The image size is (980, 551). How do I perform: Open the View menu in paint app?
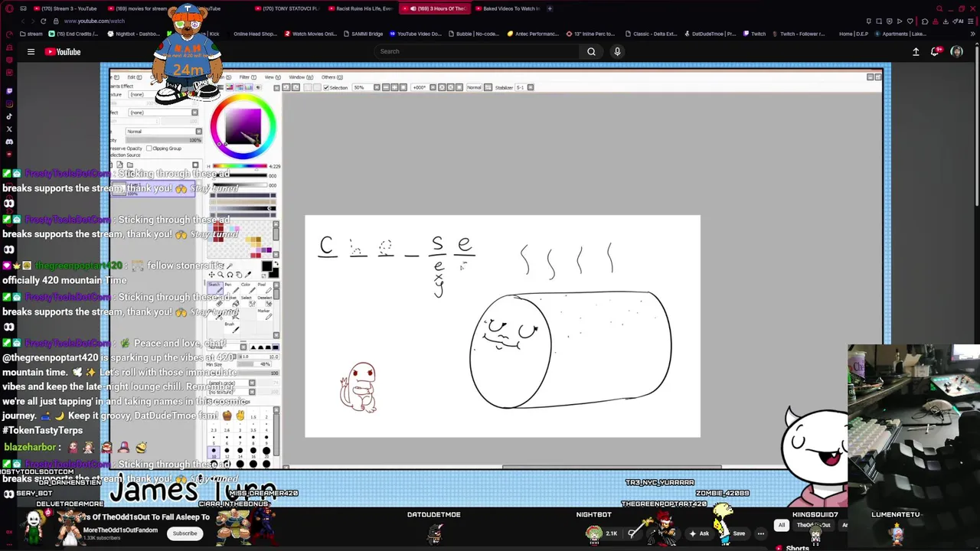tap(272, 77)
